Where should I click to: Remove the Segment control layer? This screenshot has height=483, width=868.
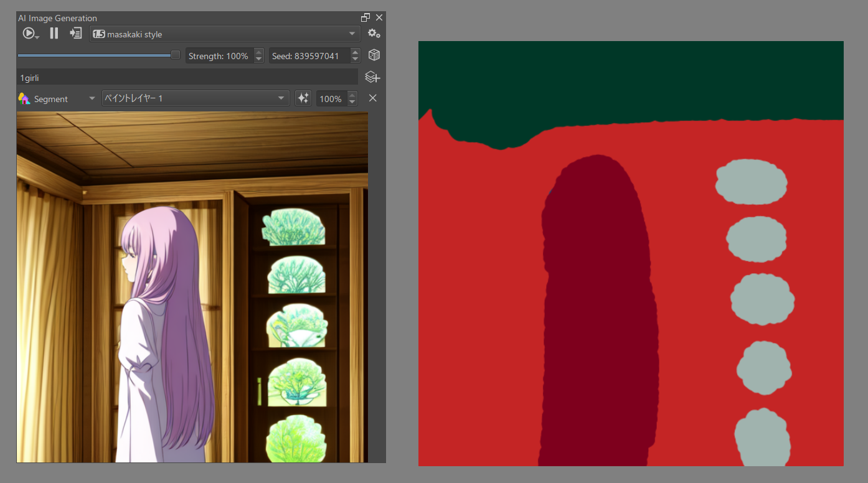pos(373,98)
